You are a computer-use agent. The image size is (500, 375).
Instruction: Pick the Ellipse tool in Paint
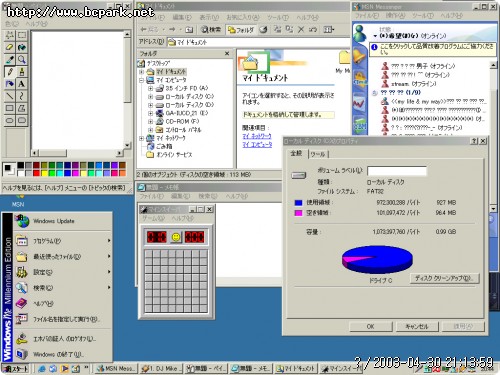click(10, 120)
